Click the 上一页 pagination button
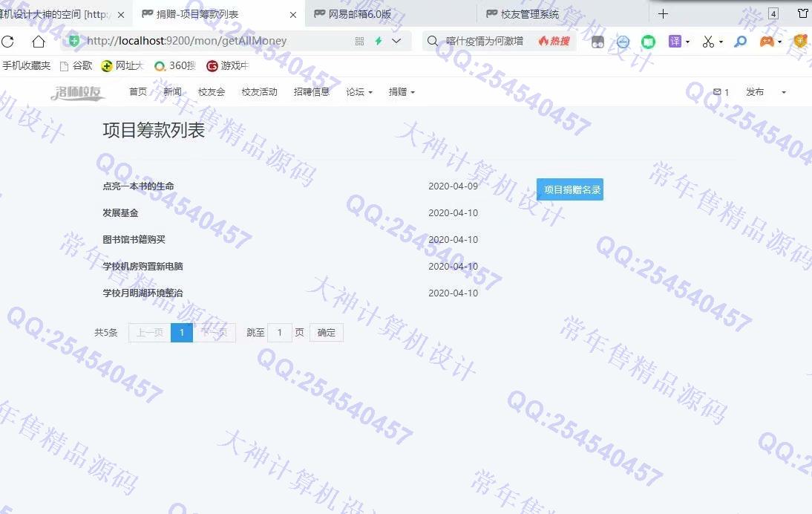Image resolution: width=812 pixels, height=514 pixels. pos(150,333)
